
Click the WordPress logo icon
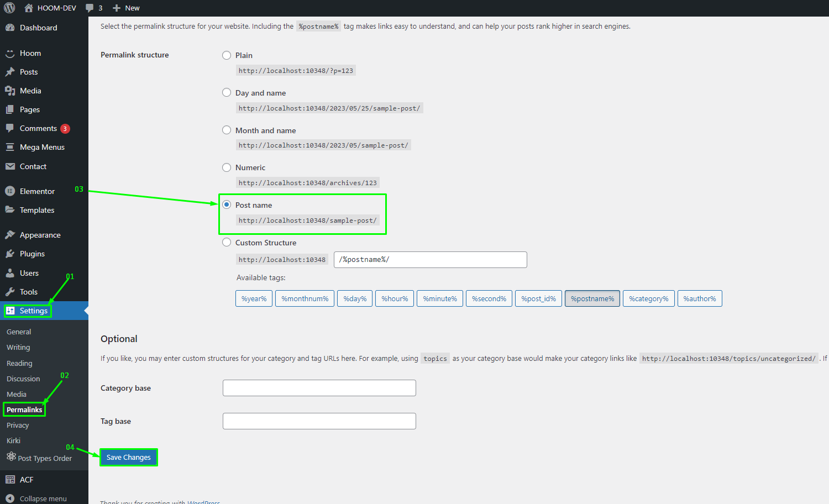click(x=9, y=8)
